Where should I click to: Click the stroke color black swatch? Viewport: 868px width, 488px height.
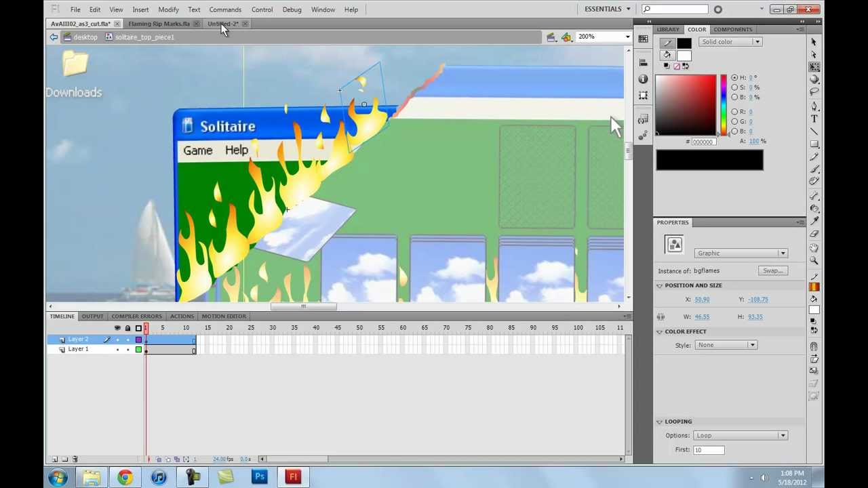coord(684,43)
